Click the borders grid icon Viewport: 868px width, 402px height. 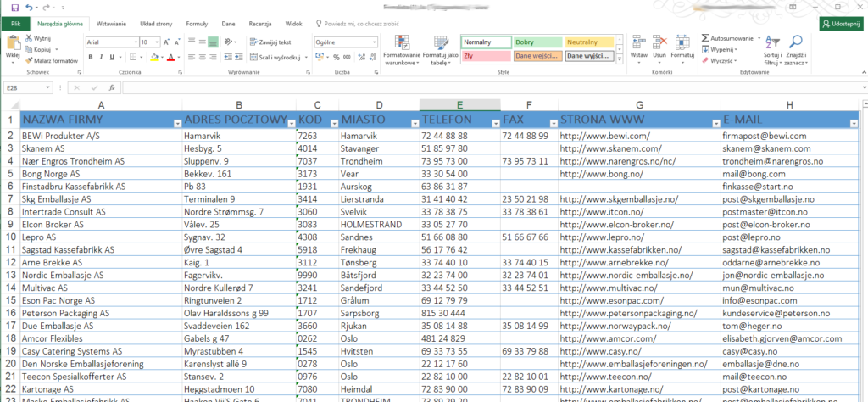[133, 57]
